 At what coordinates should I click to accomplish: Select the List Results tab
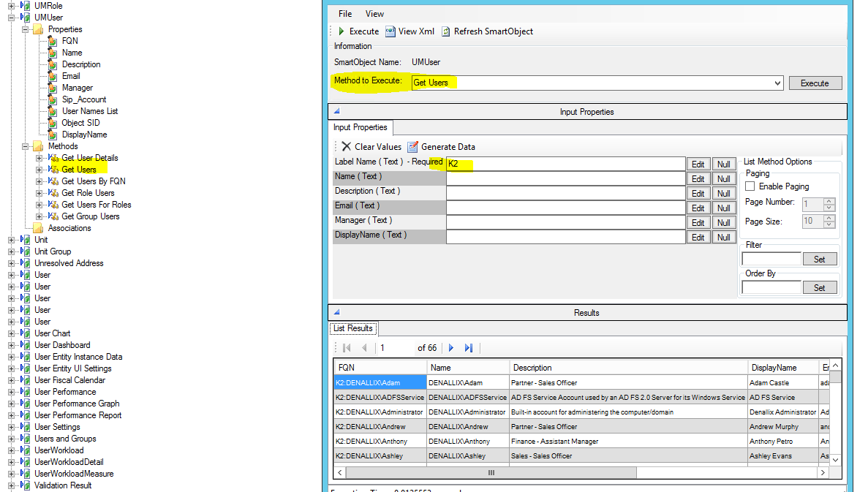pos(353,328)
